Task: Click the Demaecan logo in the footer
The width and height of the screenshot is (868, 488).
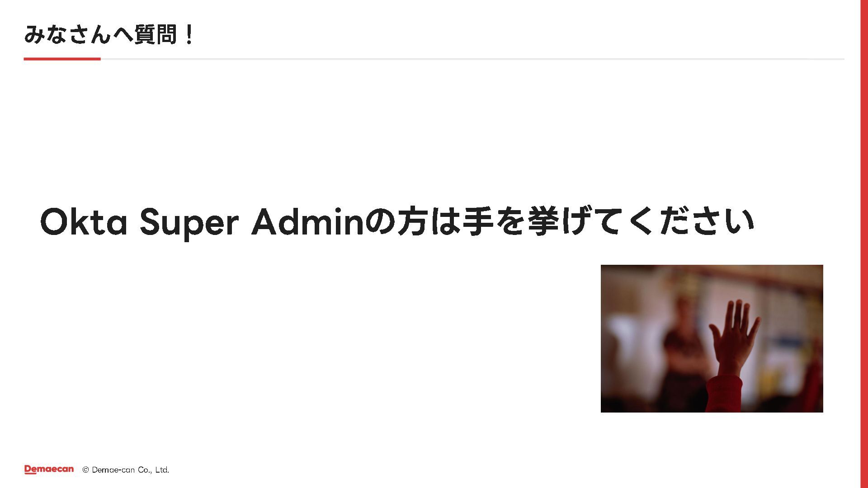Action: (x=49, y=469)
